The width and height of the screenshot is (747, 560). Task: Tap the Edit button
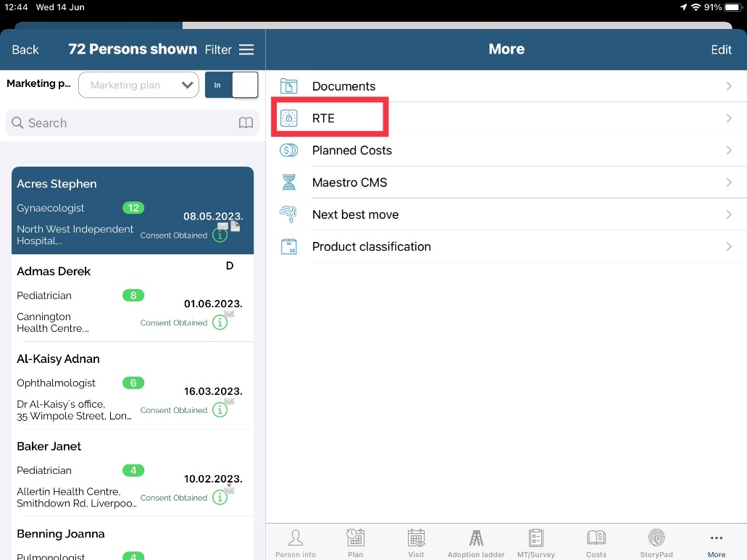[x=721, y=49]
